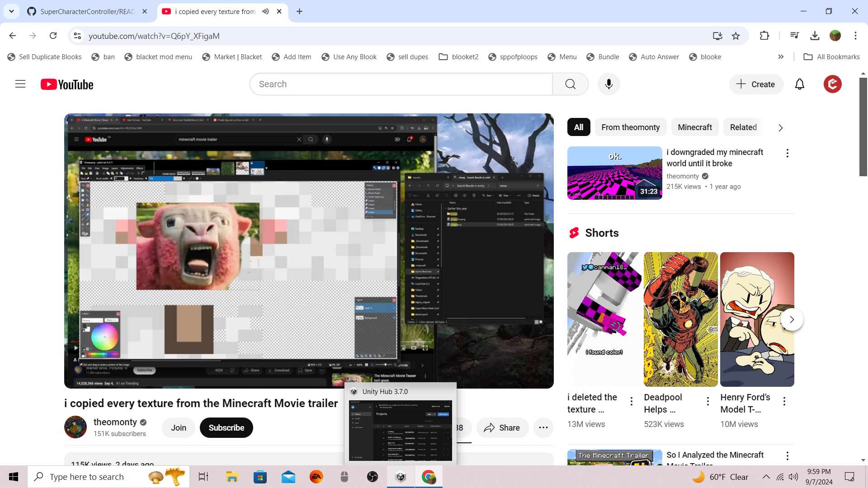868x488 pixels.
Task: Open the more actions ellipsis button
Action: pyautogui.click(x=543, y=427)
